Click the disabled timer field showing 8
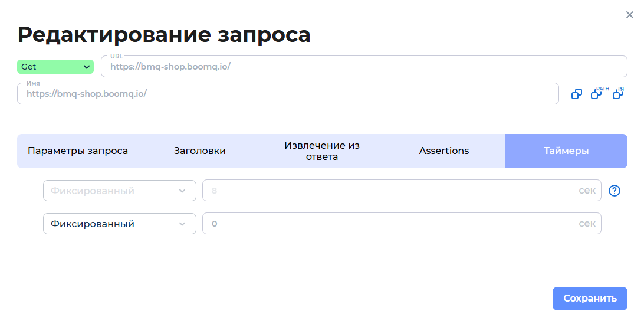The height and width of the screenshot is (327, 644). 402,191
